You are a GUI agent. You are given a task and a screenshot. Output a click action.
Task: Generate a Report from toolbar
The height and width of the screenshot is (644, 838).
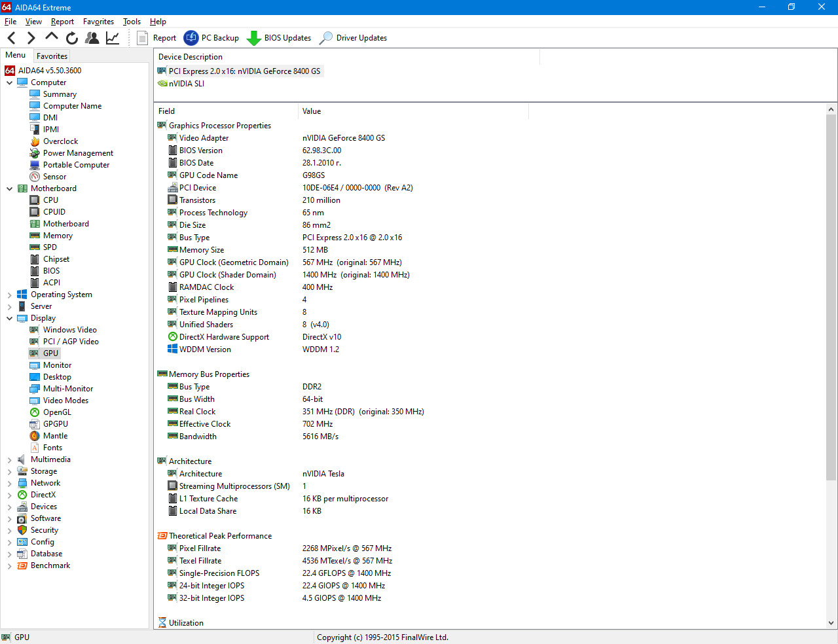[x=157, y=38]
